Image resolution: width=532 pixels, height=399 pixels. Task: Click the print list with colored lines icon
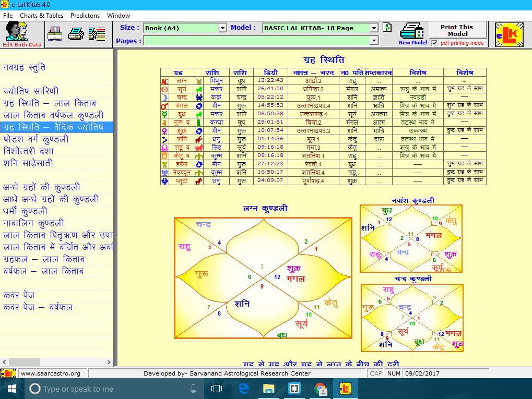tap(97, 34)
